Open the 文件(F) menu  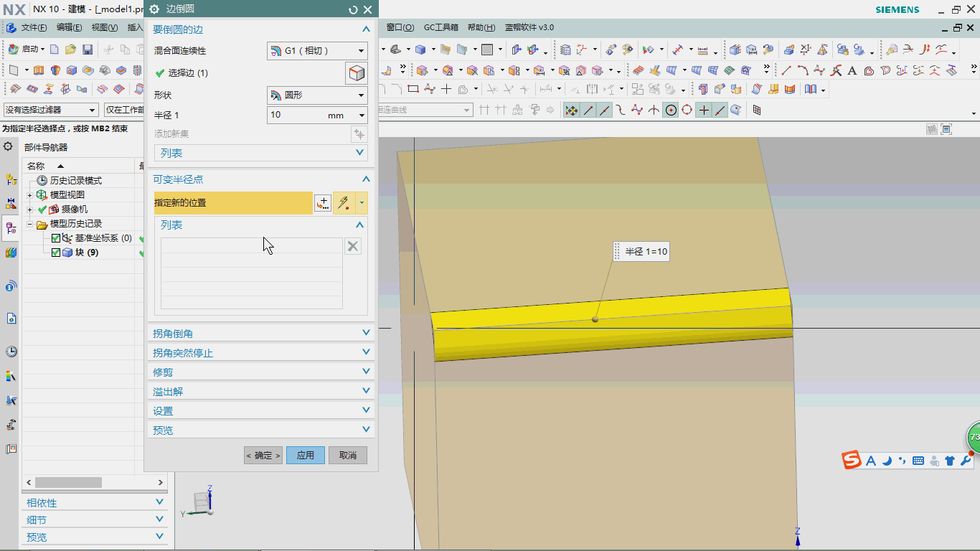coord(34,27)
